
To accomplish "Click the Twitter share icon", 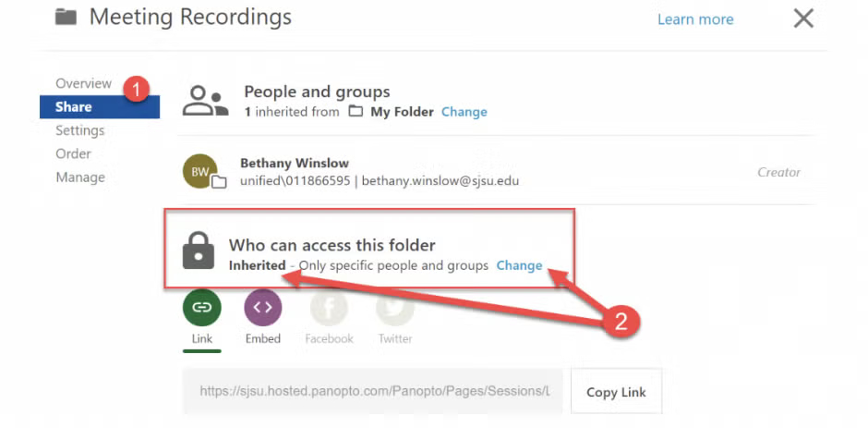I will [394, 308].
